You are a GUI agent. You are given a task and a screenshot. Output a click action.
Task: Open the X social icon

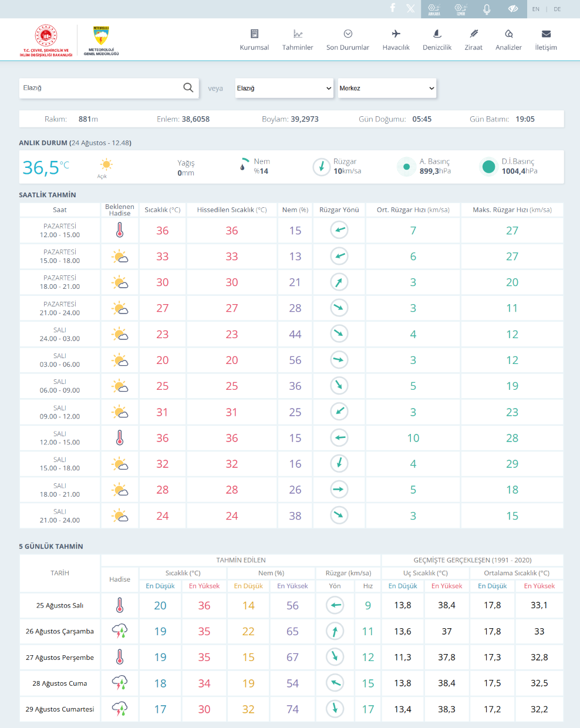[410, 8]
